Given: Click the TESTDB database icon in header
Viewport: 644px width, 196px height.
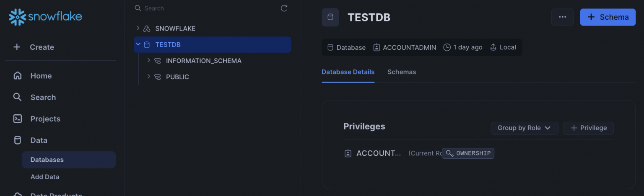Looking at the screenshot, I should point(330,17).
